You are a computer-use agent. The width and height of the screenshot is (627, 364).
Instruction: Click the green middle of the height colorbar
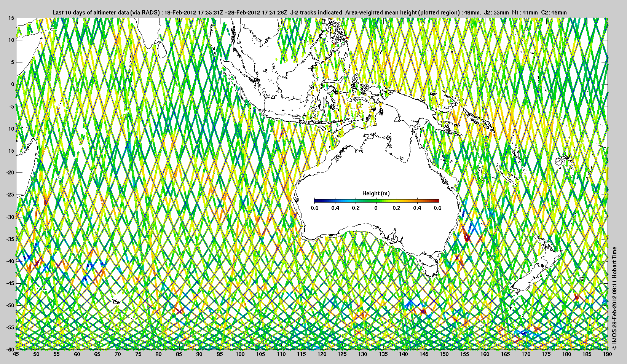(x=376, y=201)
